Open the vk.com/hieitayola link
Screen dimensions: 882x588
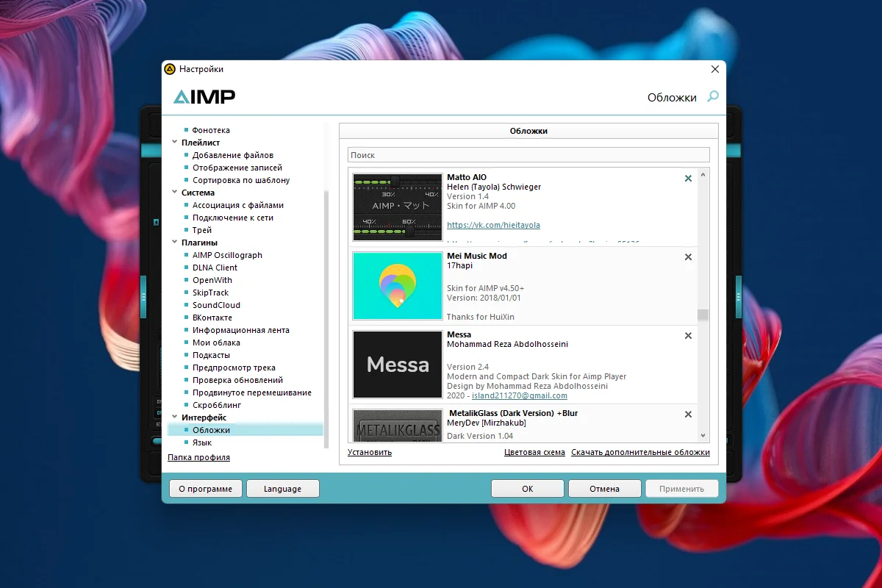click(493, 225)
